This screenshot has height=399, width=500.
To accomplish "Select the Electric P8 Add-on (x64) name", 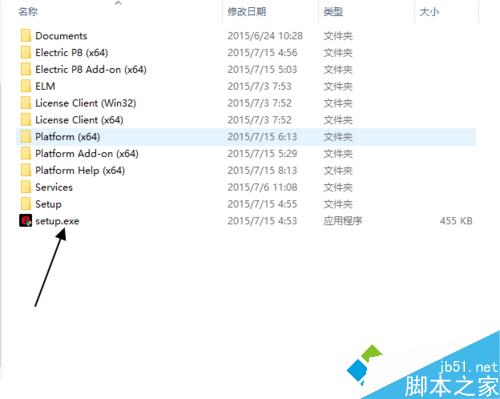I will click(x=91, y=69).
